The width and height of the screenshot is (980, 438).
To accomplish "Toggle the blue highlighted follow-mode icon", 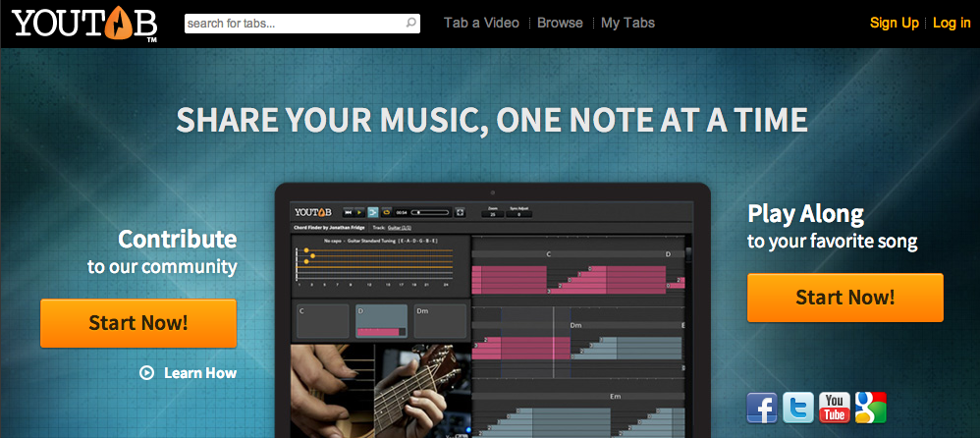I will click(x=373, y=212).
